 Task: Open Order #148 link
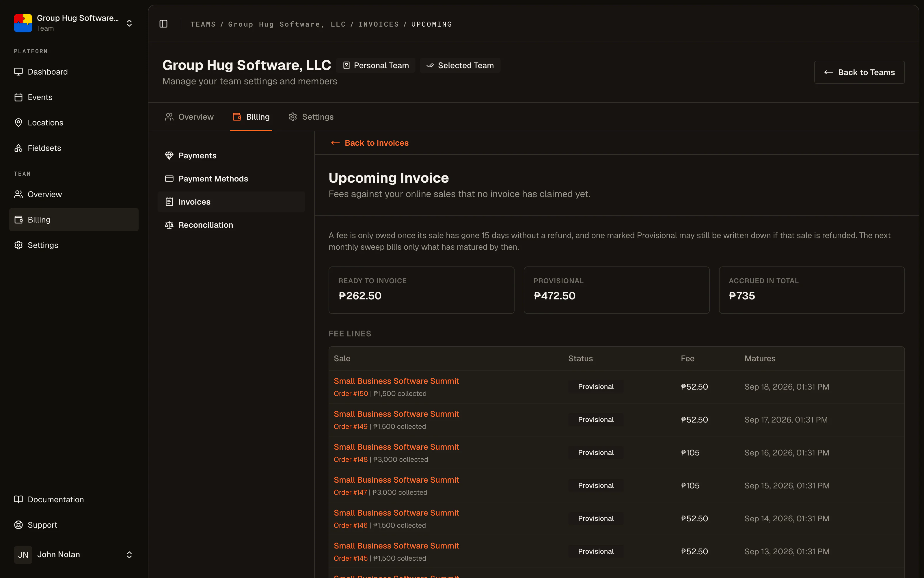tap(351, 459)
